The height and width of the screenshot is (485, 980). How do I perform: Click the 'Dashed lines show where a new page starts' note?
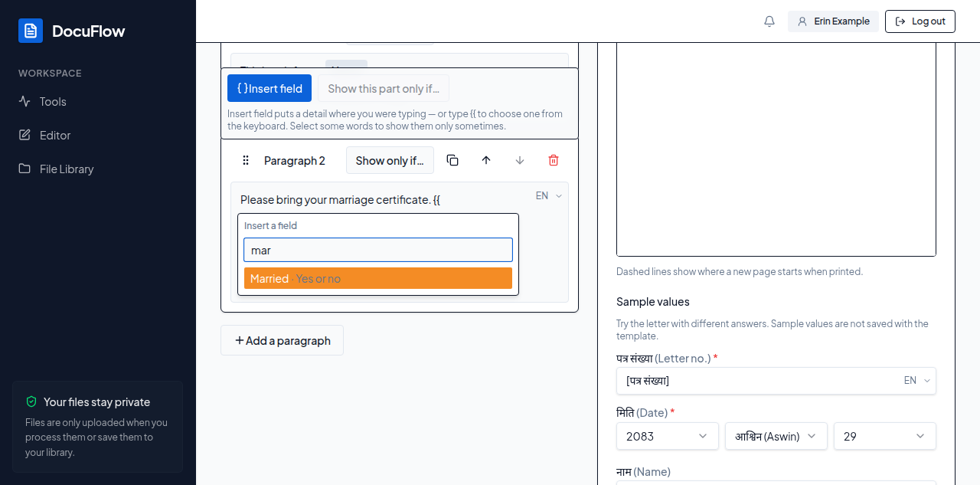[740, 271]
